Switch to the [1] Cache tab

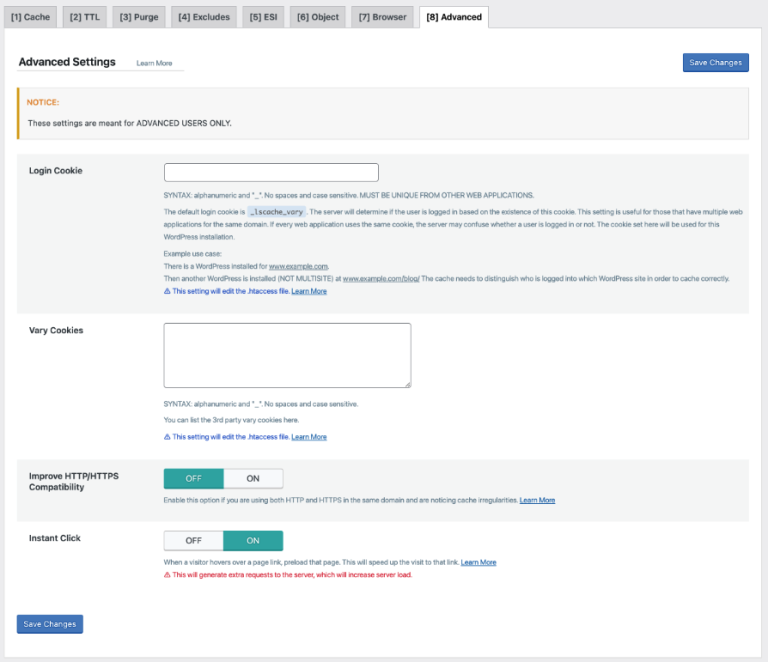pyautogui.click(x=30, y=17)
